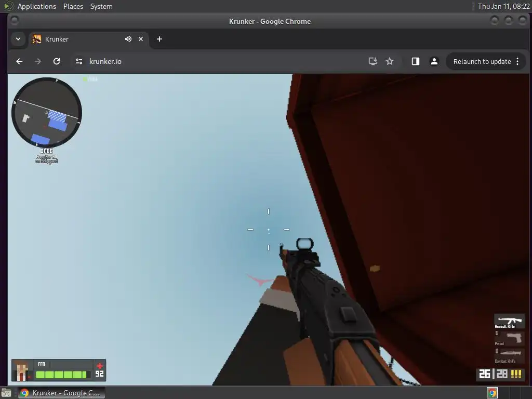Image resolution: width=532 pixels, height=399 pixels.
Task: Open the Chrome three-dot menu
Action: (x=517, y=61)
